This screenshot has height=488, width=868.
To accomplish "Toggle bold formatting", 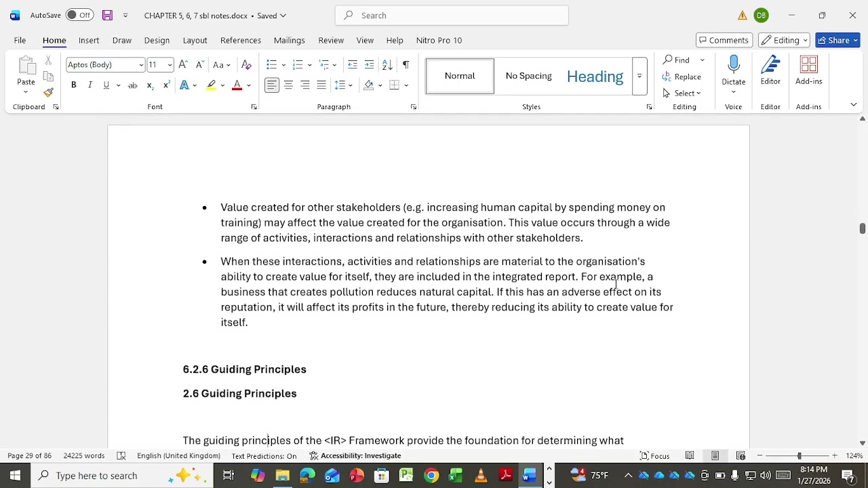I will [73, 85].
